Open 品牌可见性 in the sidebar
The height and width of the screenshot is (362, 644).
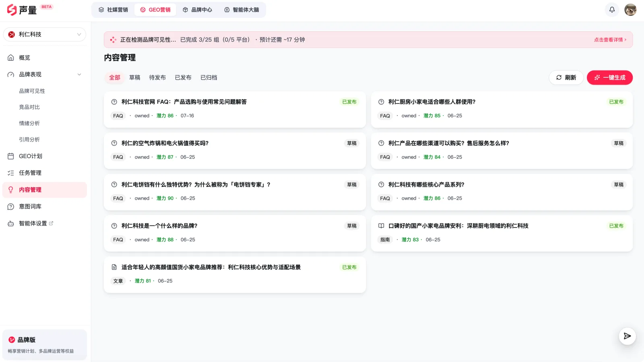[32, 91]
